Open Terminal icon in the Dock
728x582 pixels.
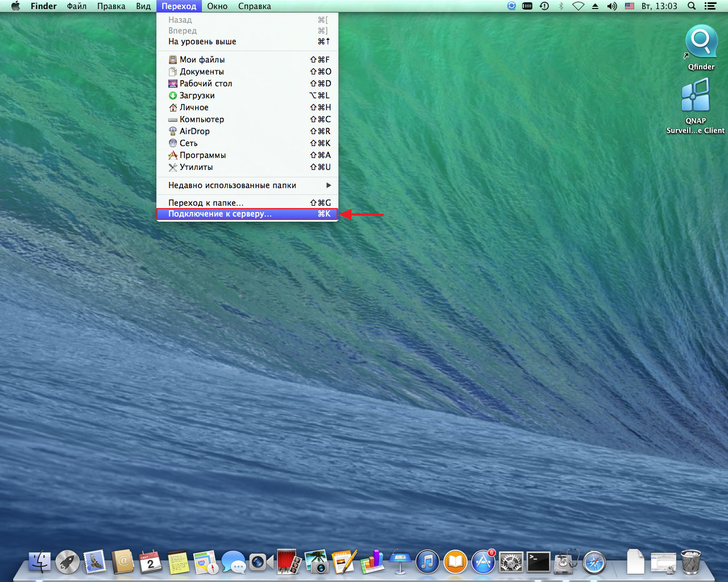[539, 562]
